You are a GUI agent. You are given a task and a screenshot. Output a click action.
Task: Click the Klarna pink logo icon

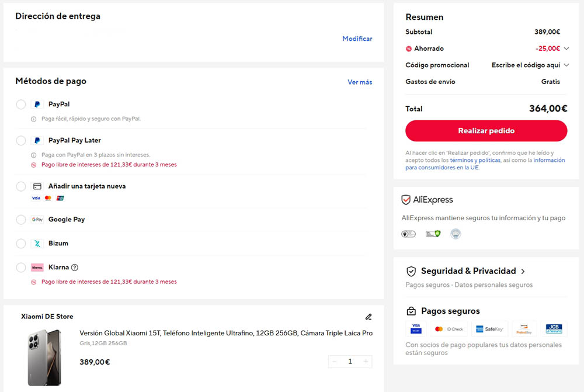37,268
